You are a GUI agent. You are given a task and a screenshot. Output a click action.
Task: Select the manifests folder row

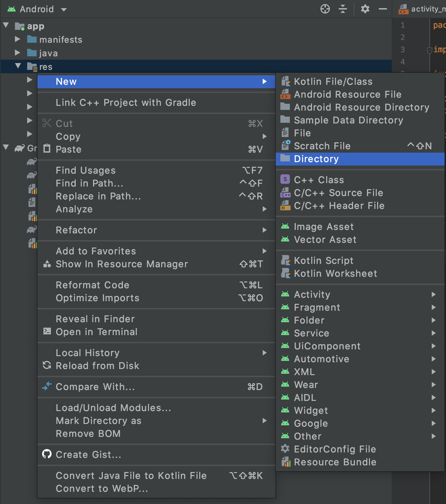click(x=196, y=40)
